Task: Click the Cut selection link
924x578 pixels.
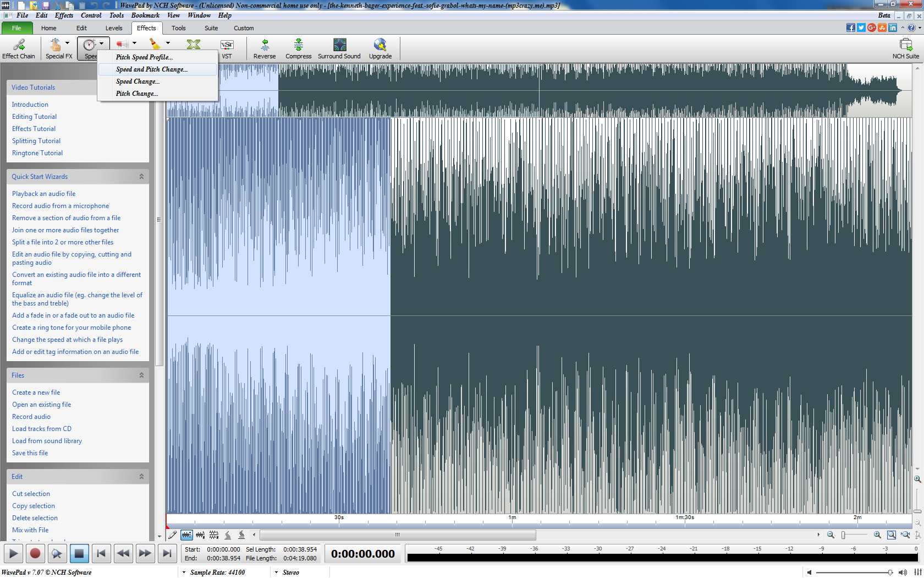Action: tap(31, 494)
